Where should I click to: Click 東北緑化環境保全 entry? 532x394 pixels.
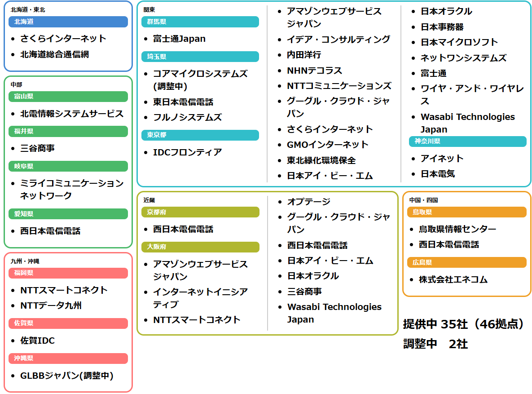[321, 160]
